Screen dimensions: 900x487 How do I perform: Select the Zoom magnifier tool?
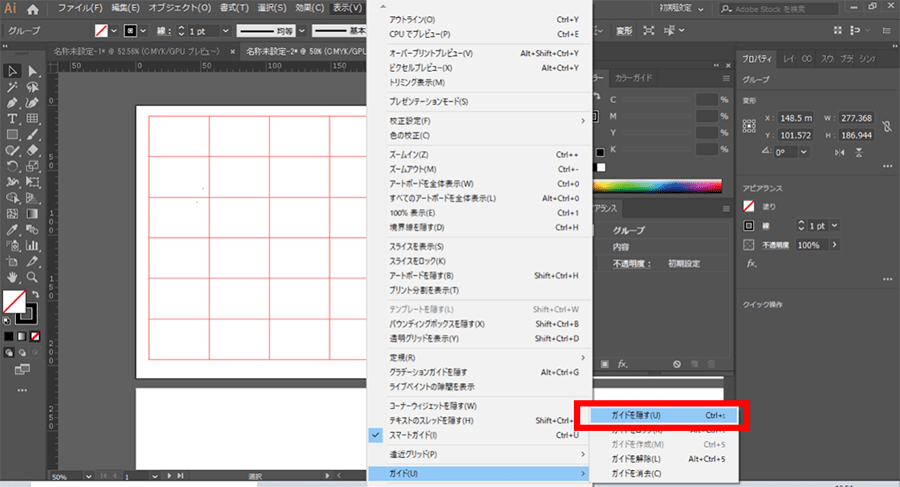[x=33, y=277]
